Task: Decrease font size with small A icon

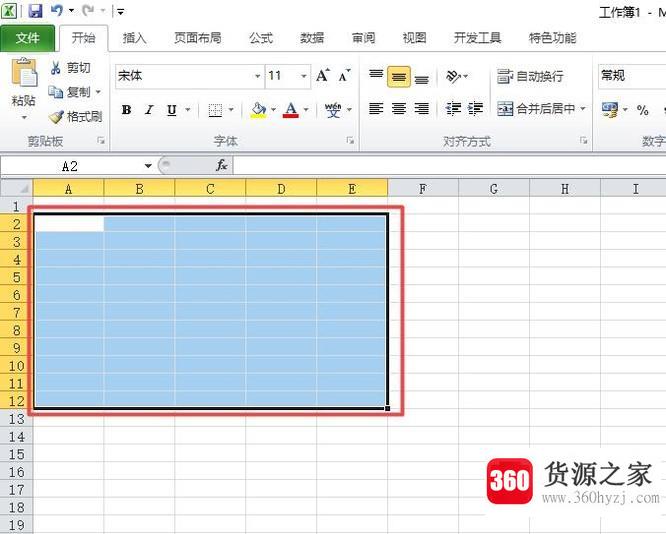Action: coord(344,76)
